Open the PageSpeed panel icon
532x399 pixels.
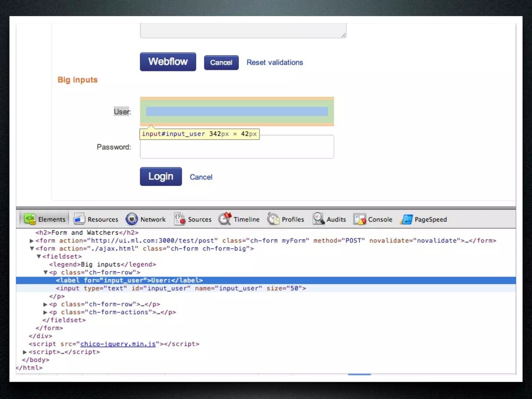[x=407, y=219]
